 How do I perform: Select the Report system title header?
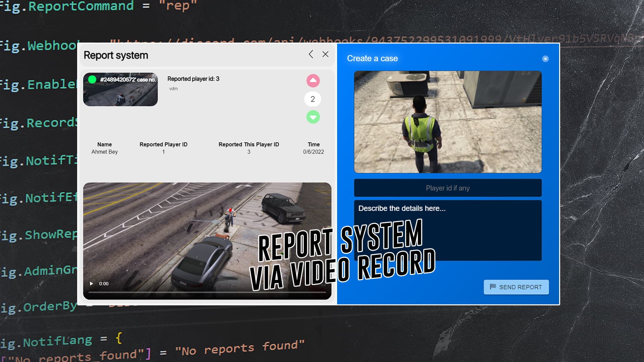(116, 55)
